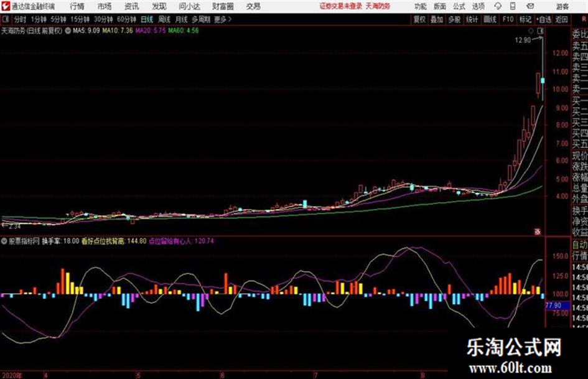The width and height of the screenshot is (588, 379).
Task: Open the 财富圈 menu
Action: 223,6
